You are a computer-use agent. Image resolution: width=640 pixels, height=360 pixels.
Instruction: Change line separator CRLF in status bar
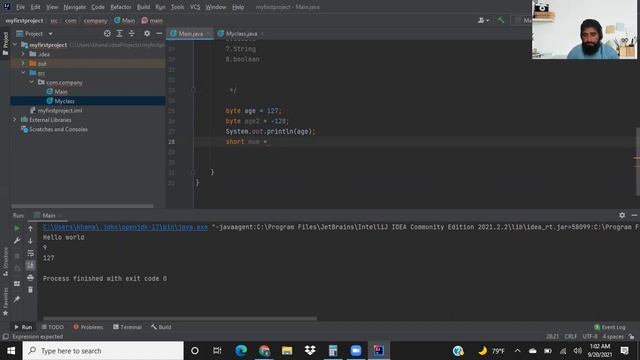pyautogui.click(x=571, y=337)
